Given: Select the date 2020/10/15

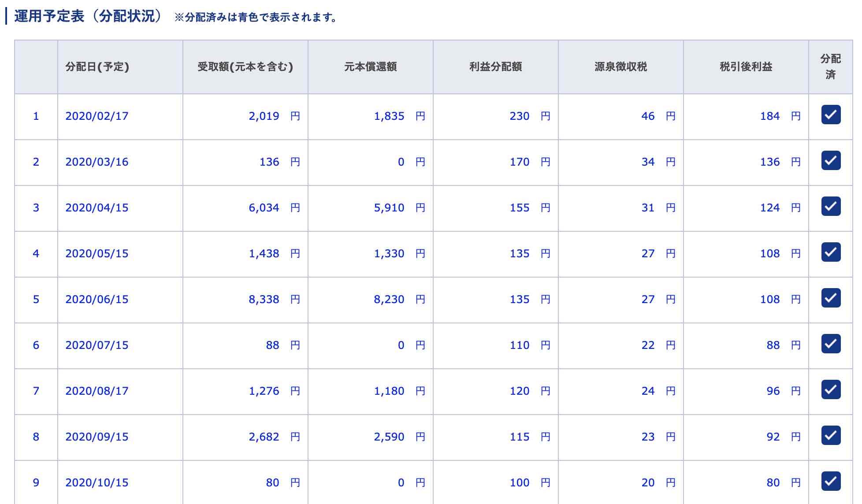Looking at the screenshot, I should click(97, 482).
